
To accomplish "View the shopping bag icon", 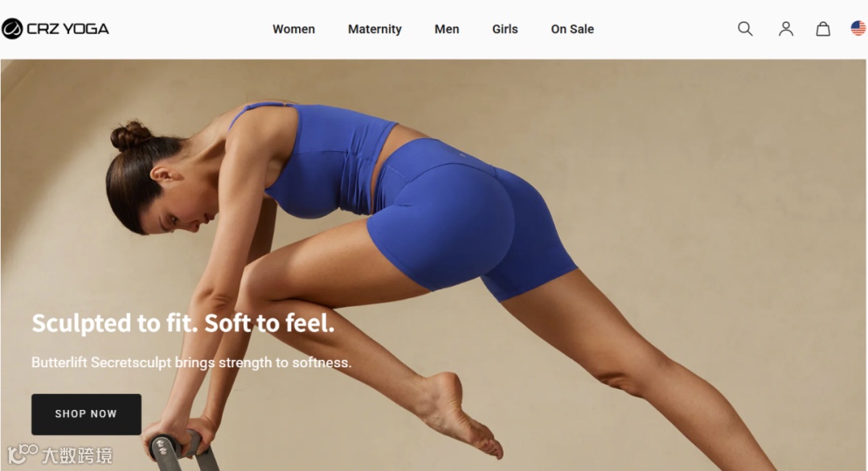I will coord(823,29).
